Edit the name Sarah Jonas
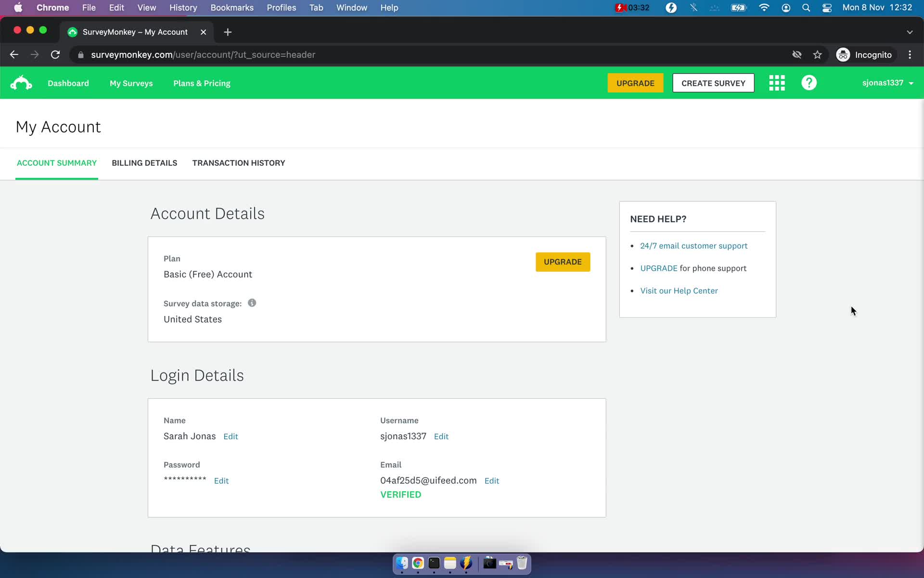Screen dimensions: 924x578 click(231, 436)
